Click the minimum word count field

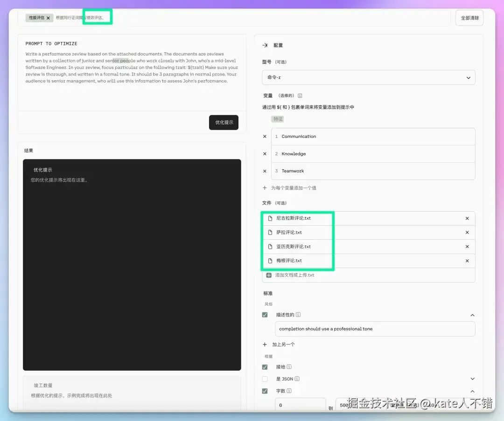(300, 405)
